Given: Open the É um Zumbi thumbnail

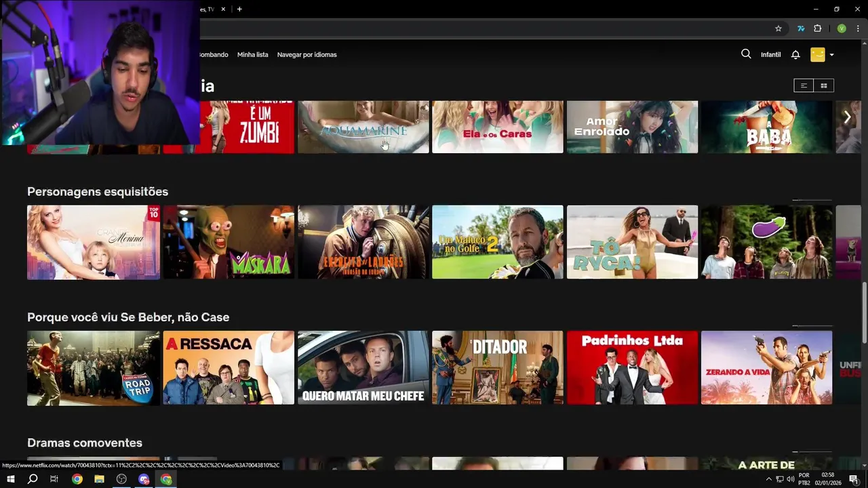Looking at the screenshot, I should (x=248, y=127).
